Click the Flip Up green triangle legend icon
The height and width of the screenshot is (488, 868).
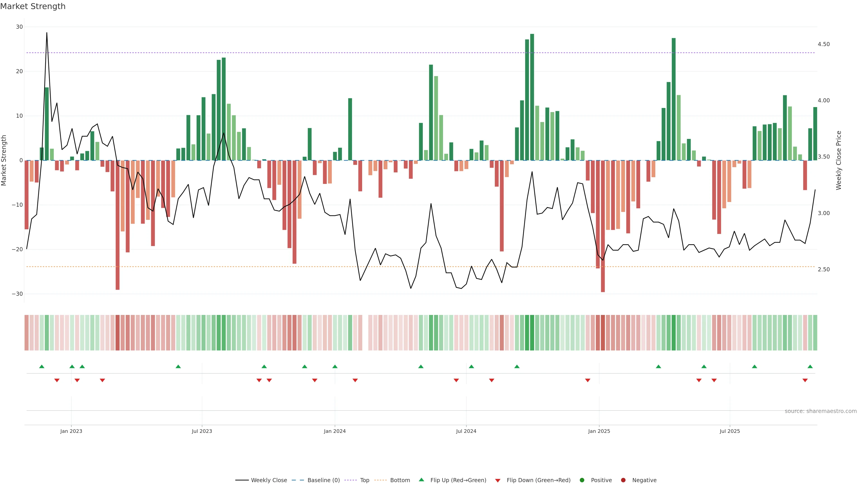point(421,480)
